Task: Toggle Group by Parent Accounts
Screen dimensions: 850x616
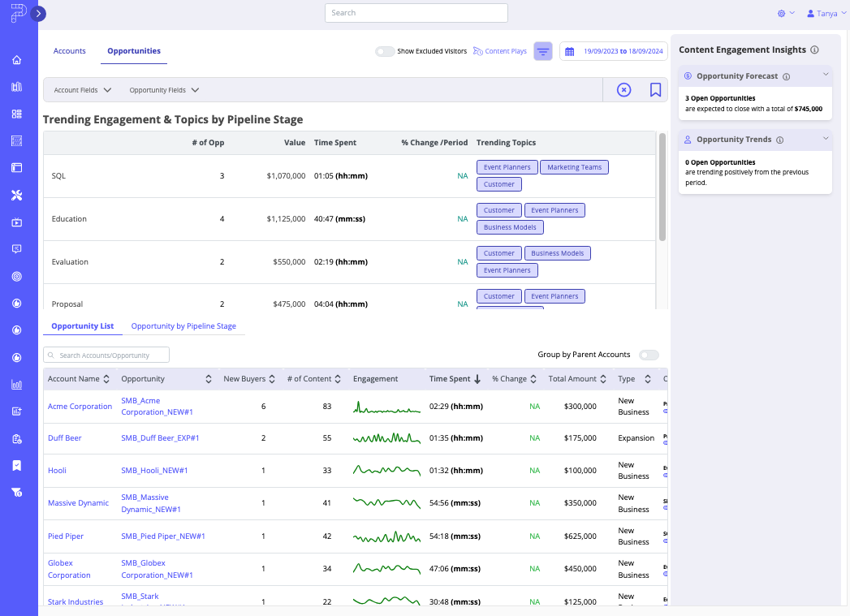Action: pos(649,355)
